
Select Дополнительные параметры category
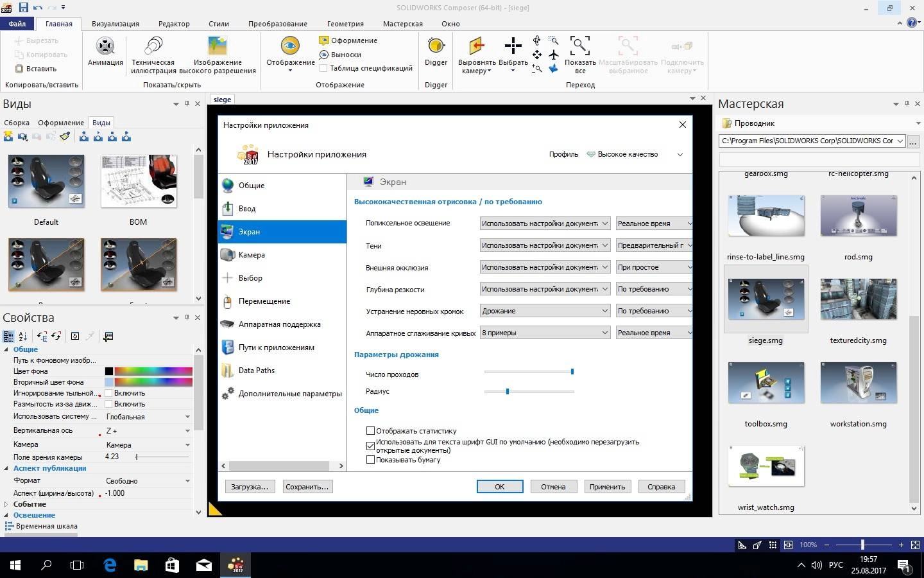[282, 394]
